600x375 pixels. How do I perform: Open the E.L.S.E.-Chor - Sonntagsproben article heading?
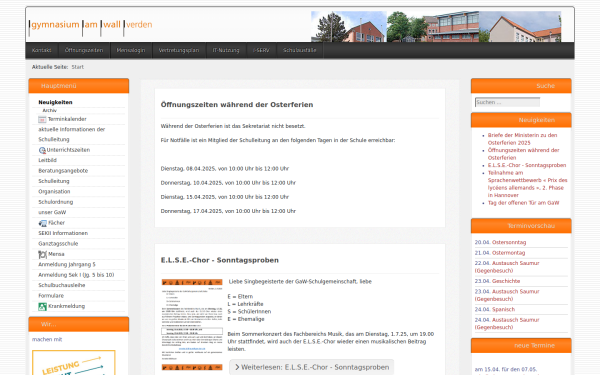click(x=220, y=260)
